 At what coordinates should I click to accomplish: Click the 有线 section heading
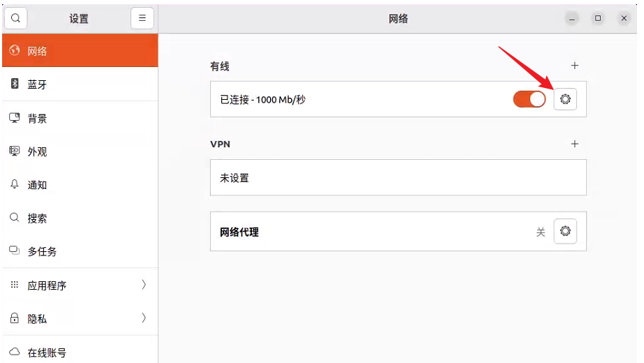pos(220,66)
